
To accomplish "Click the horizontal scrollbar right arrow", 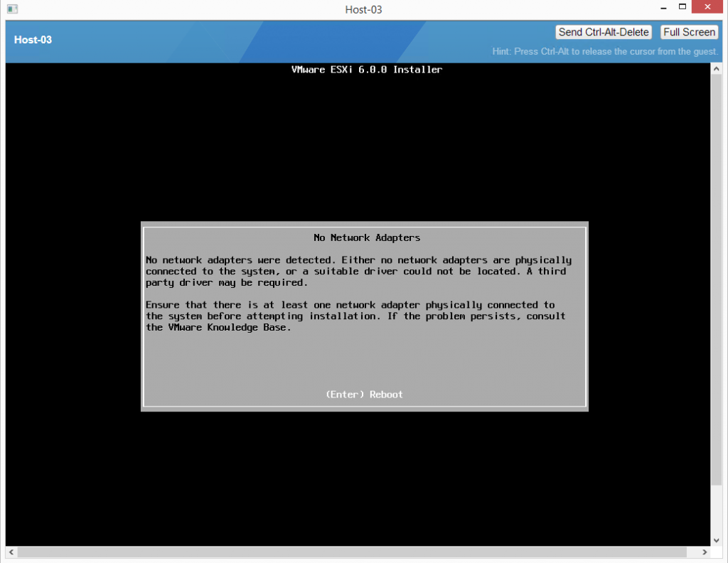I will (705, 552).
